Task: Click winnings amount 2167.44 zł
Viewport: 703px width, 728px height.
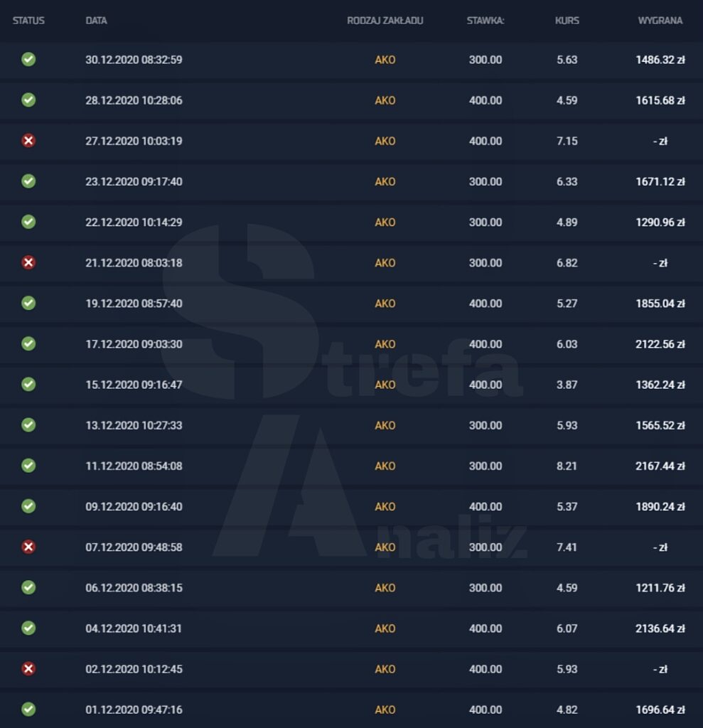Action: [x=660, y=466]
